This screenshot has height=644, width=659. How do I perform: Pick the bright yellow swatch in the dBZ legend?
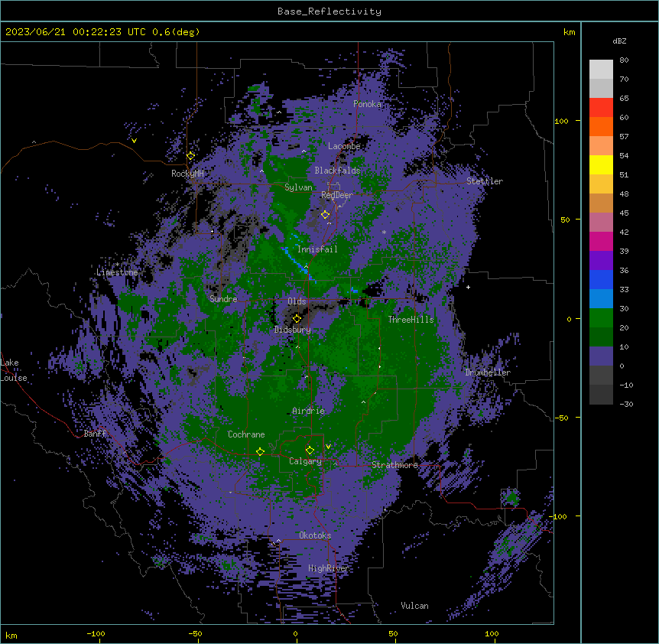[x=601, y=164]
